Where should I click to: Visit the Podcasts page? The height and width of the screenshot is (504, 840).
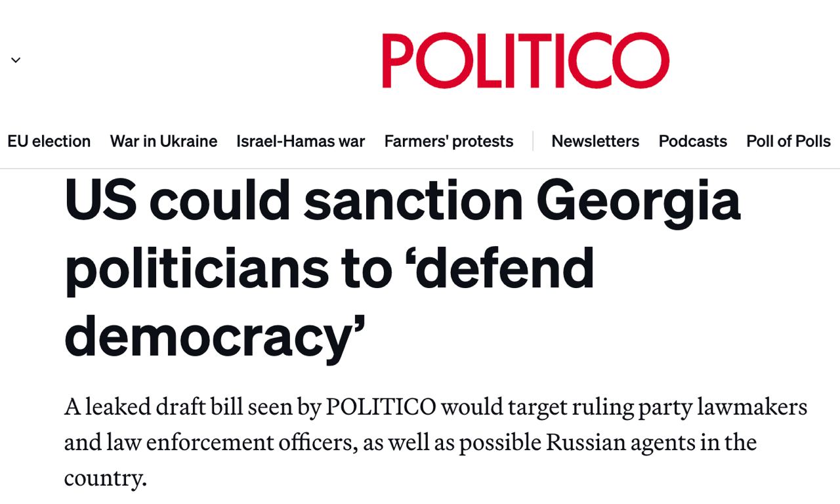pos(693,141)
